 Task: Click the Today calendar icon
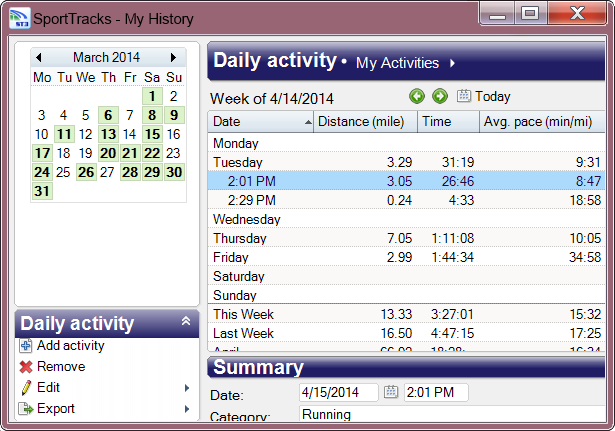(464, 96)
